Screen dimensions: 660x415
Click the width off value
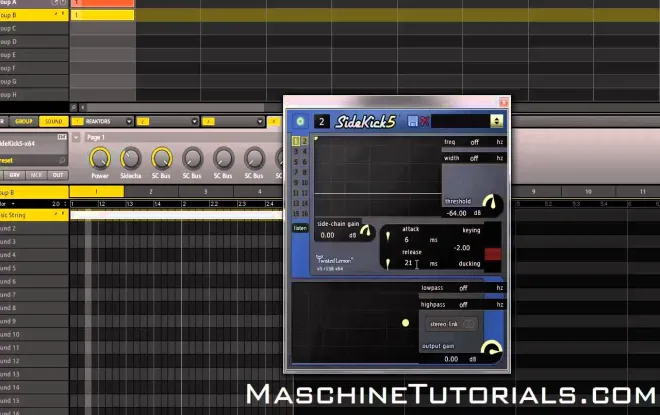point(474,158)
